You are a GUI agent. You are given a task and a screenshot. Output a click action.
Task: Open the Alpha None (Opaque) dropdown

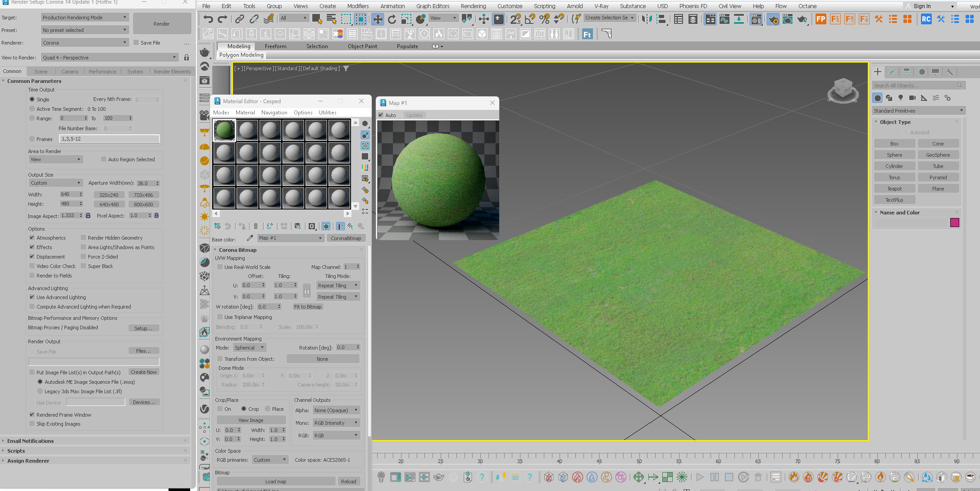click(336, 410)
